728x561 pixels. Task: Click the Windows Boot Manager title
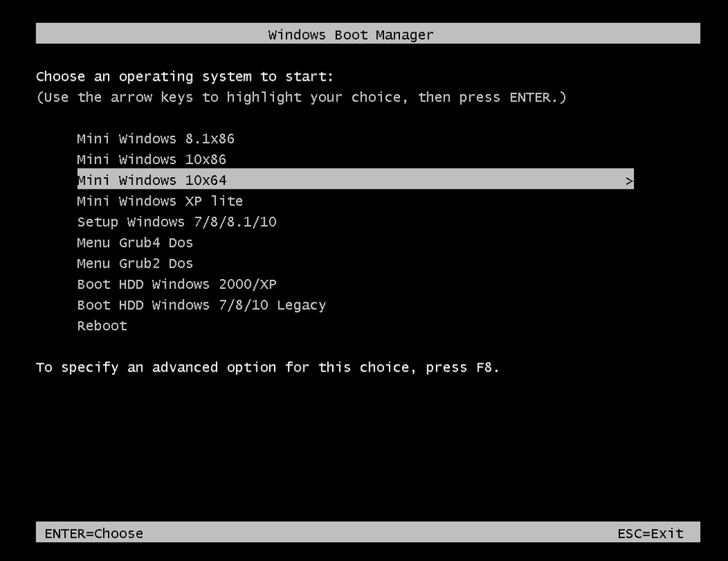click(x=350, y=35)
